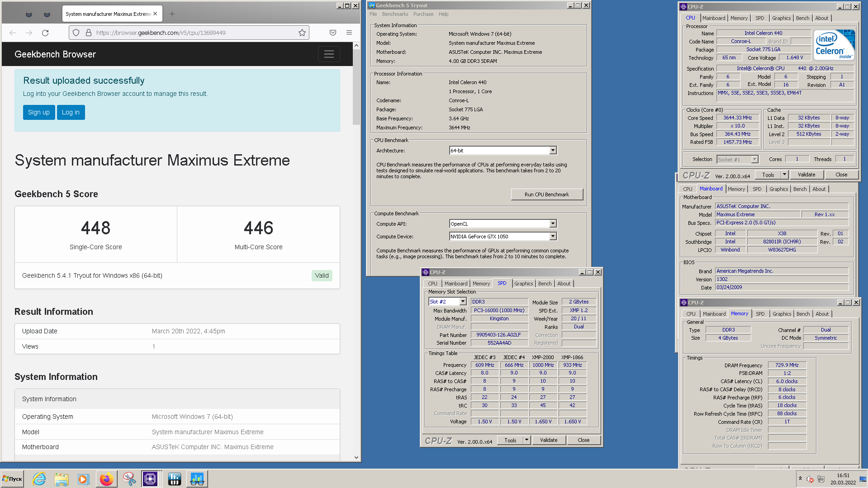Click single-core score 448
The image size is (868, 488).
pos(96,228)
